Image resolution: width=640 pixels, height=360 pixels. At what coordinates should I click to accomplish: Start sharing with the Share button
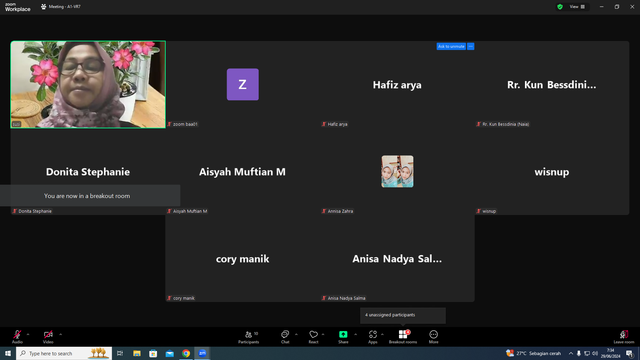[343, 337]
